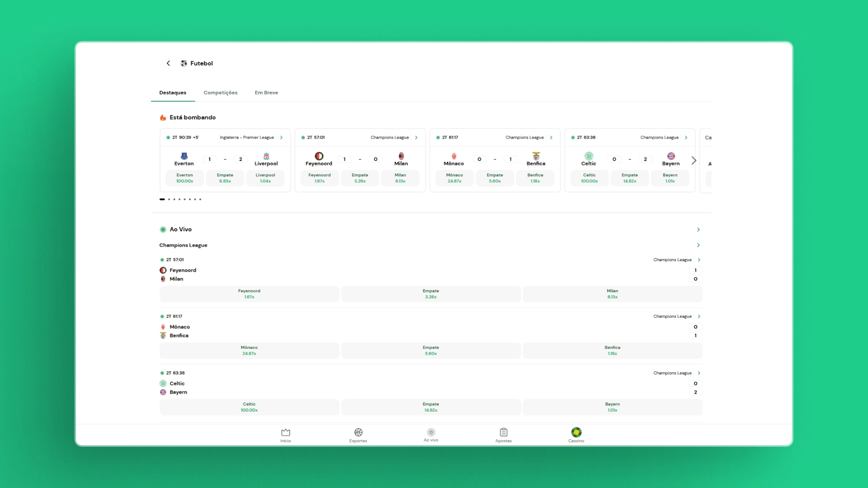Click Bayern 1.01x odds selection

point(612,407)
